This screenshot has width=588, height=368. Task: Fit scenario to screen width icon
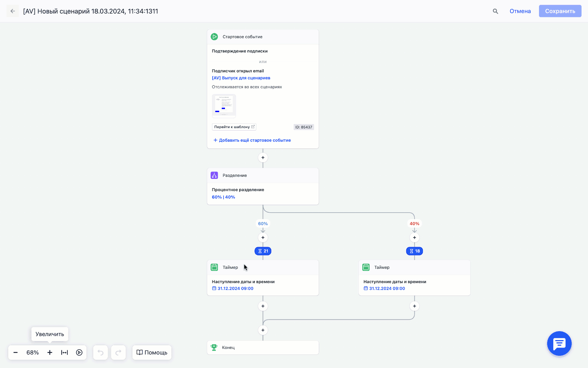64,352
